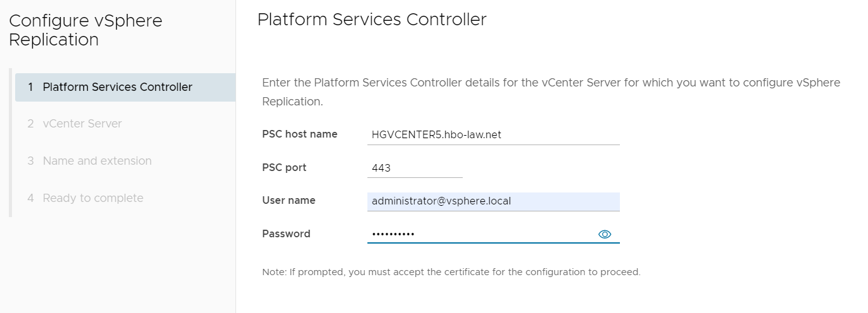Click the Platform Services Controller page heading
The height and width of the screenshot is (313, 868).
[x=372, y=20]
